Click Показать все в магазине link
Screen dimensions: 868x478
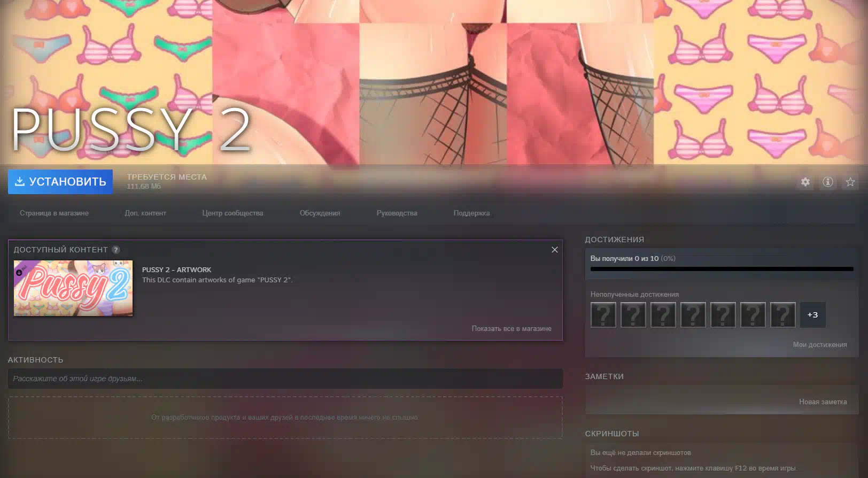click(511, 328)
